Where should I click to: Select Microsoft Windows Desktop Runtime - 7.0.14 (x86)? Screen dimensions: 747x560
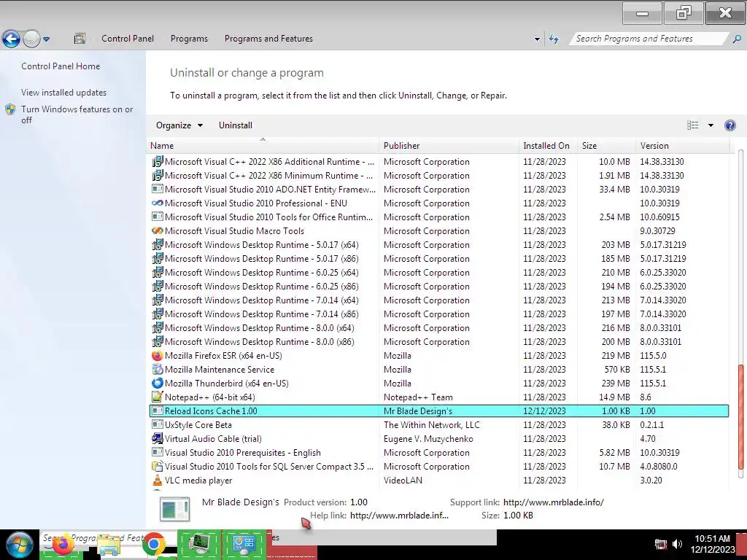tap(438, 314)
